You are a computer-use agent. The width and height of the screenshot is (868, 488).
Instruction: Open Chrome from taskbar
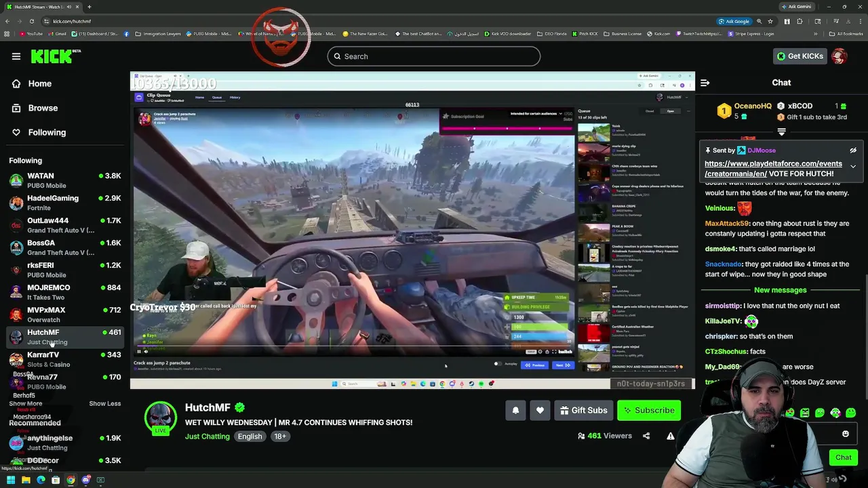pyautogui.click(x=71, y=480)
